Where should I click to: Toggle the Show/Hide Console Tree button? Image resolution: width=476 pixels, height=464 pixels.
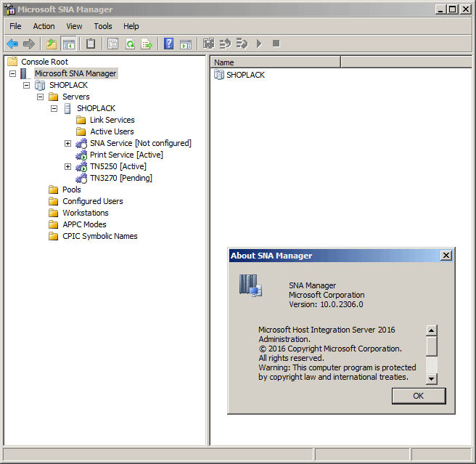tap(69, 44)
